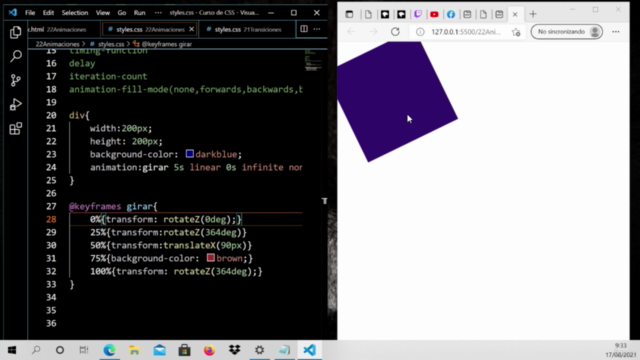Click the 22Animaciones breadcrumb folder
Screen dimensions: 640x360
pyautogui.click(x=57, y=44)
